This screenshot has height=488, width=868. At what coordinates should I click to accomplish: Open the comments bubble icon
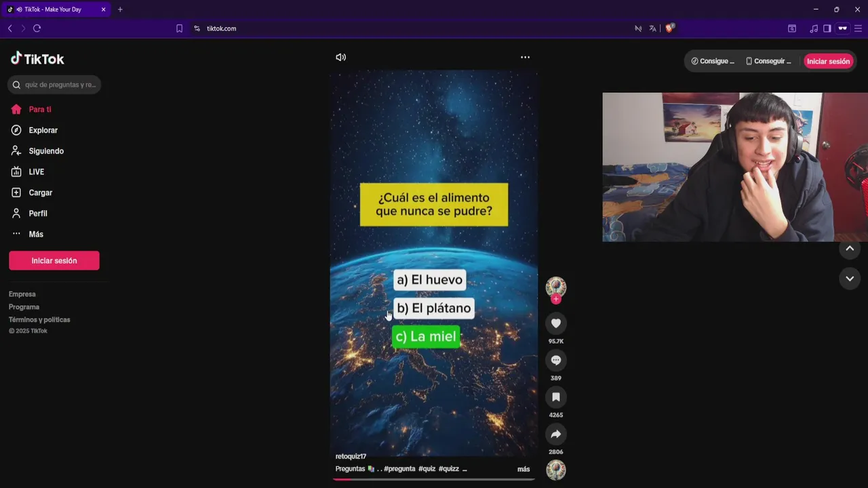556,360
